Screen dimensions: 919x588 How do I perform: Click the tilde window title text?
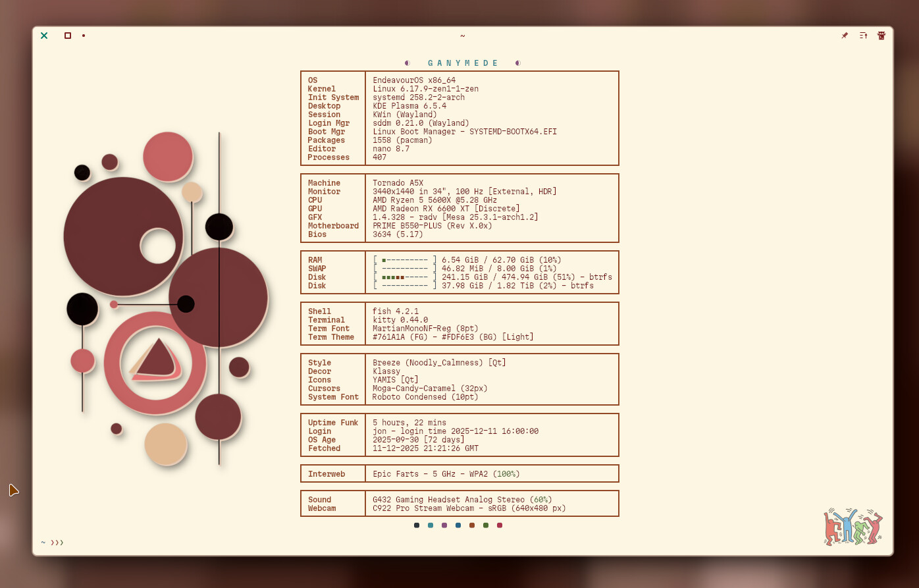click(463, 36)
